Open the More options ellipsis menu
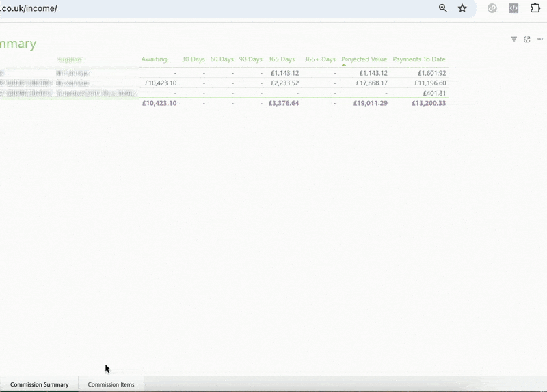547x392 pixels. click(x=540, y=40)
